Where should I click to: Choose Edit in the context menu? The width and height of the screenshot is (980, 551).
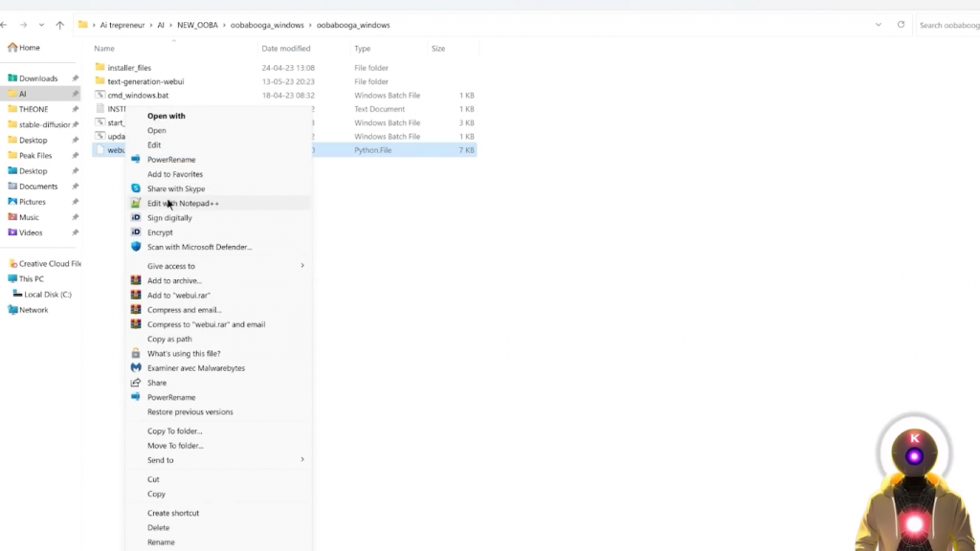coord(154,145)
